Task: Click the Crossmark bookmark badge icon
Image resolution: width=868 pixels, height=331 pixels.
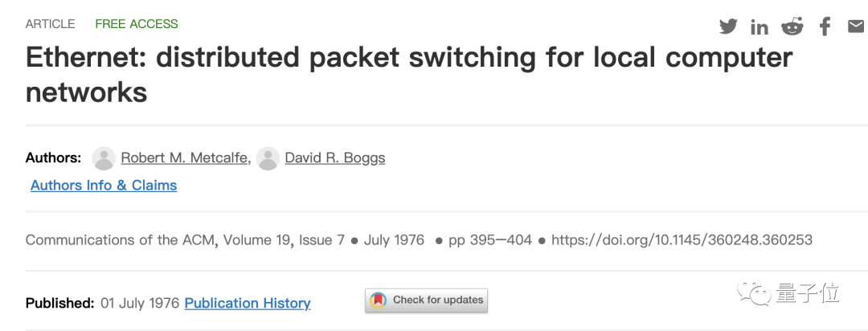Action: click(x=378, y=300)
